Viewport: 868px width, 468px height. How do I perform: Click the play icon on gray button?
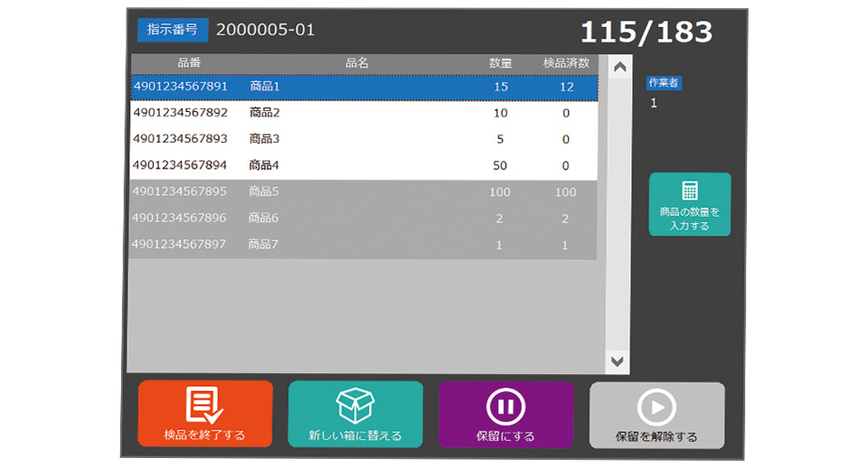click(x=656, y=407)
